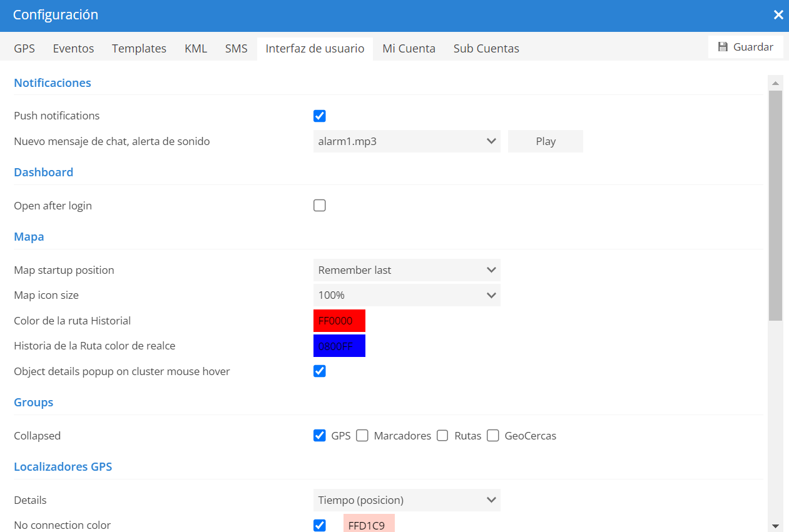Pick the 0800FF route highlight color
This screenshot has height=532, width=789.
339,346
